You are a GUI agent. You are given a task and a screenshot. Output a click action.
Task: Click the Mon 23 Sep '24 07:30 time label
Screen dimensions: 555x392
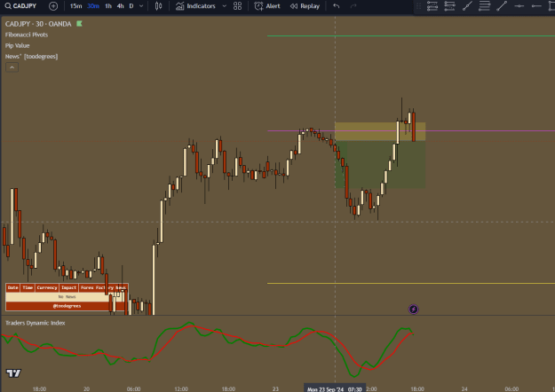click(x=335, y=388)
